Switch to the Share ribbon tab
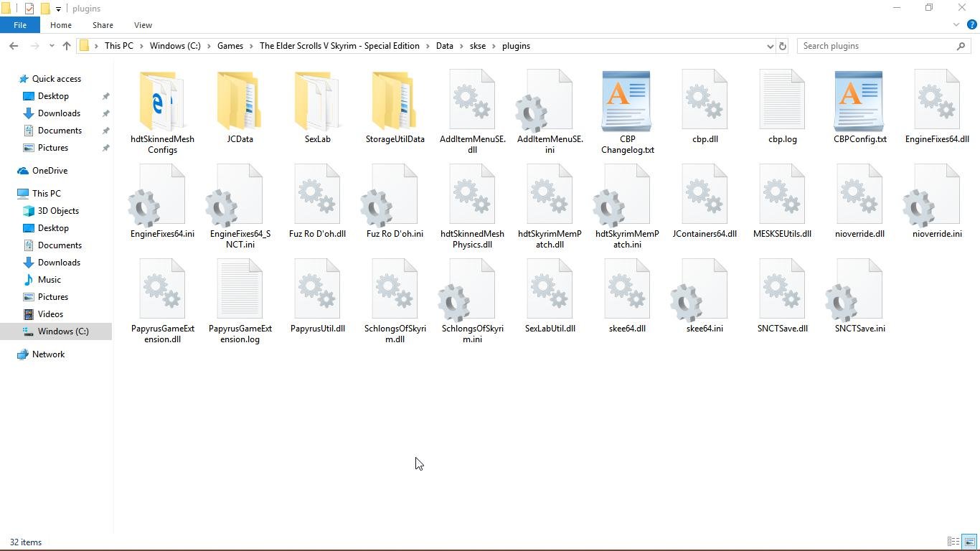Screen dimensions: 980x551 [103, 25]
